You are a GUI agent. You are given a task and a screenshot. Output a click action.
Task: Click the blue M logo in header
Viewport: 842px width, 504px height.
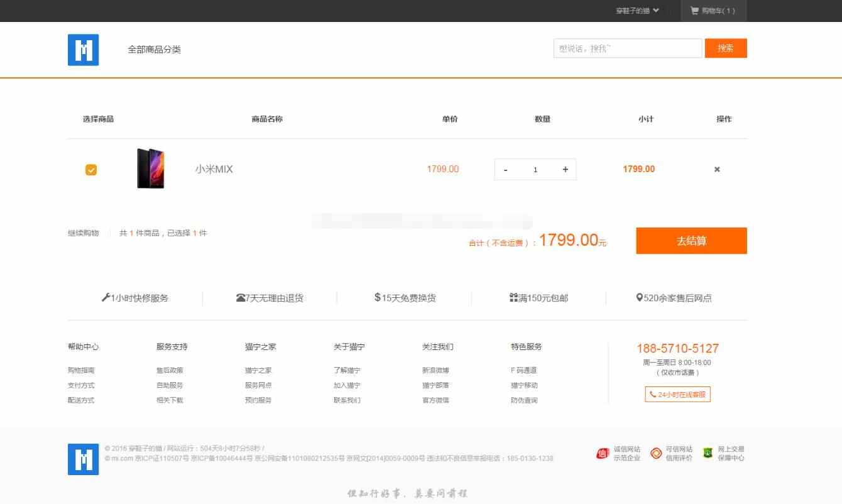click(x=83, y=50)
